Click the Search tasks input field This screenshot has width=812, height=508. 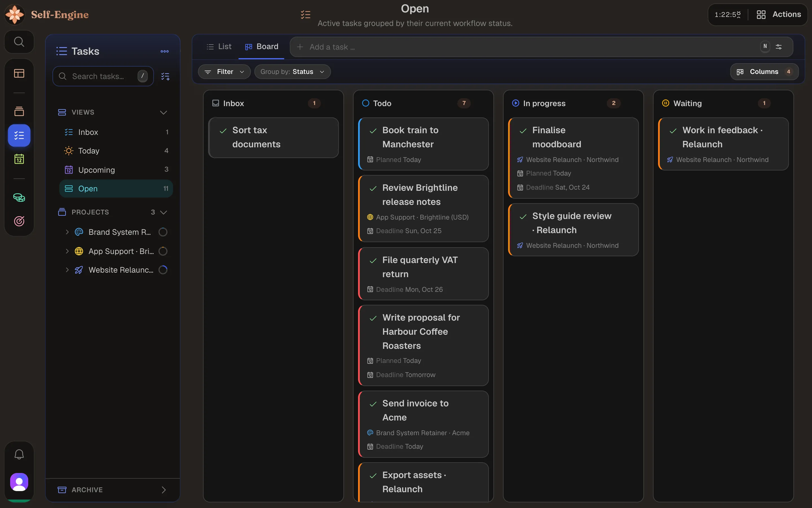(x=103, y=76)
